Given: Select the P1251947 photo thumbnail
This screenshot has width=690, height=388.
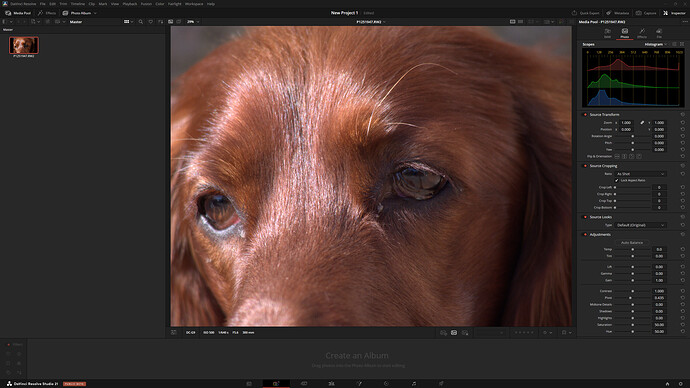Looking at the screenshot, I should (24, 45).
